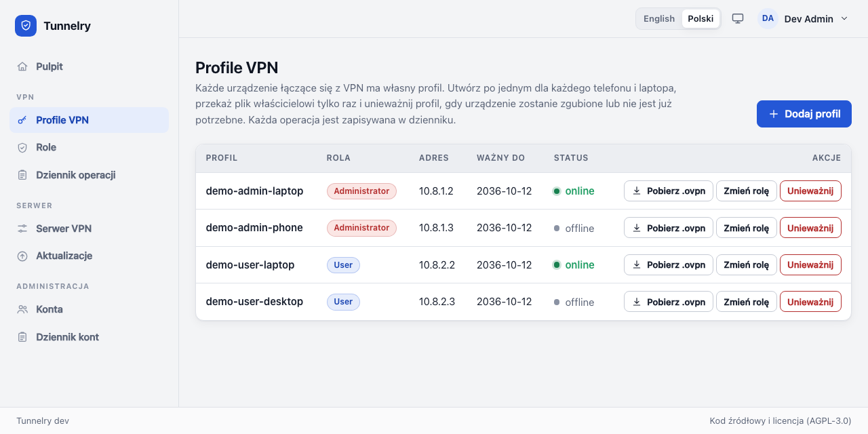The width and height of the screenshot is (868, 434).
Task: Click the up-arrow icon beside Aktualizacje
Action: click(x=22, y=256)
